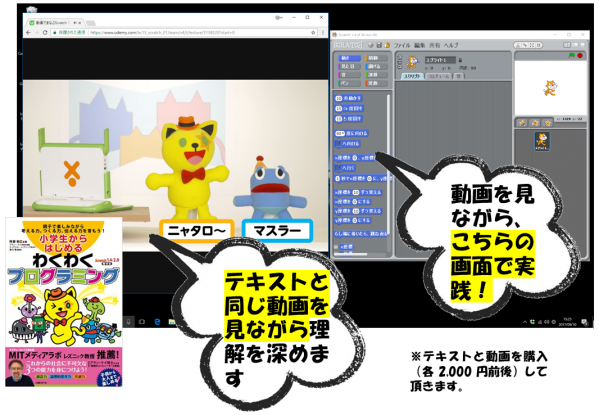Click the もし端に着いたら、跳ね返る block
The image size is (599, 415).
click(361, 233)
